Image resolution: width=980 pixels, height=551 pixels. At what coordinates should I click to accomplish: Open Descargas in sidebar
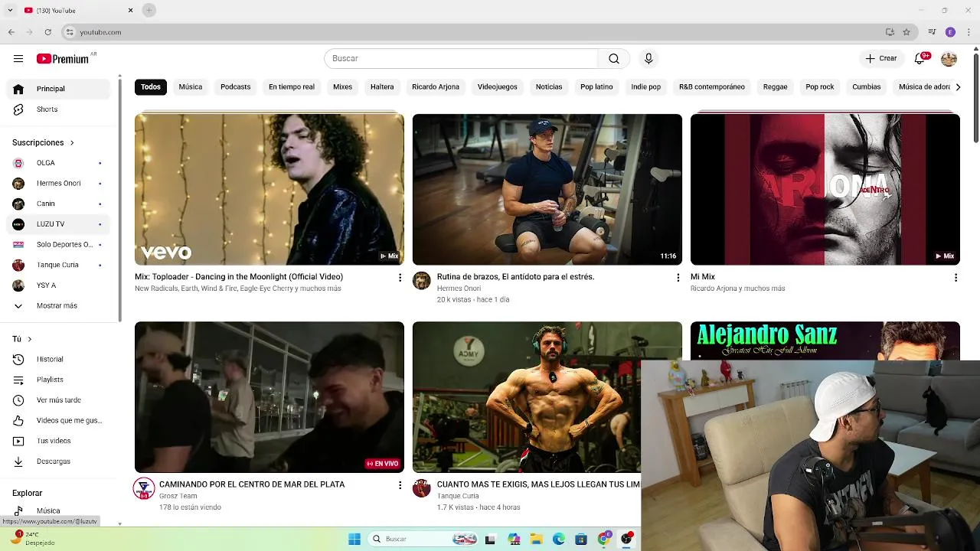(58, 461)
